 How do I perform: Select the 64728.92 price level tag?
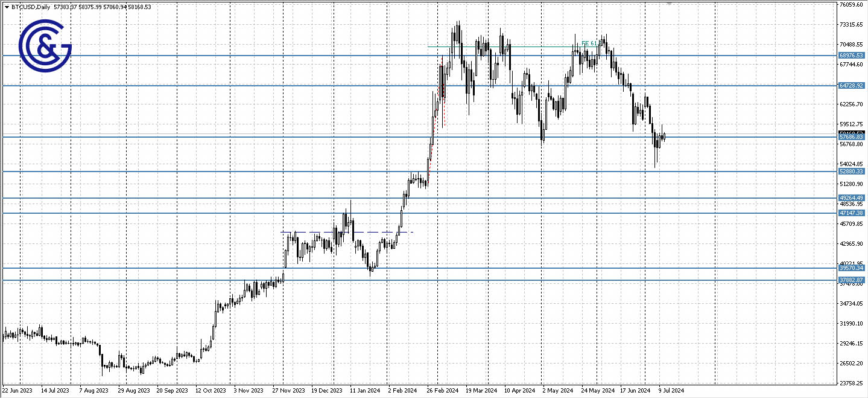tap(852, 86)
